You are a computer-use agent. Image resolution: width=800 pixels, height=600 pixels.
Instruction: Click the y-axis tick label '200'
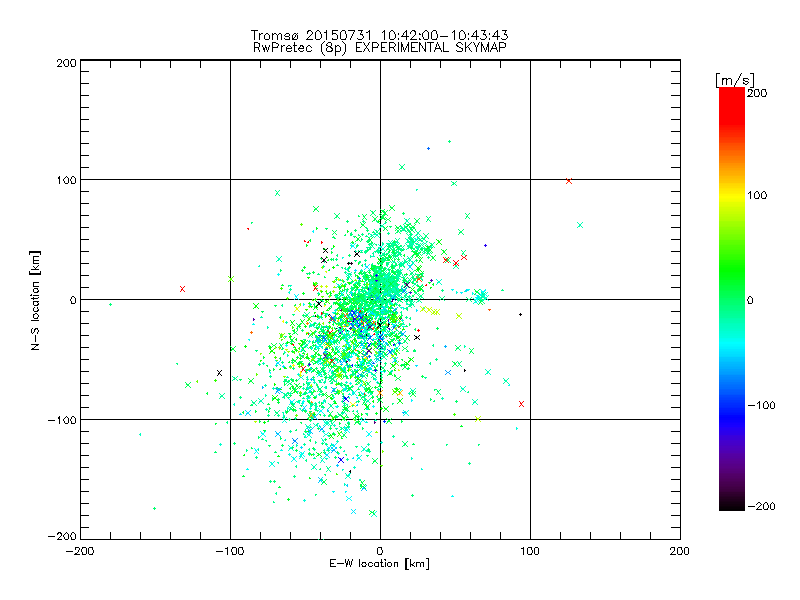tap(66, 63)
